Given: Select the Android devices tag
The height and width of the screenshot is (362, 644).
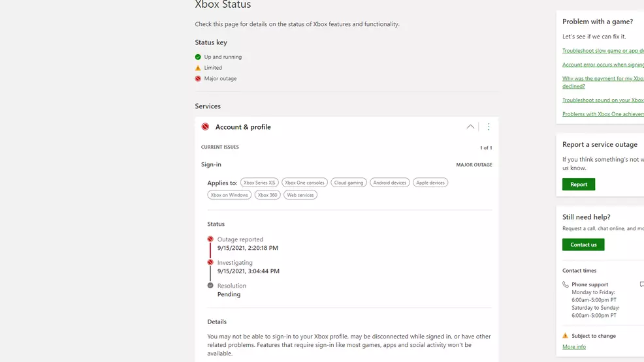Looking at the screenshot, I should [390, 183].
